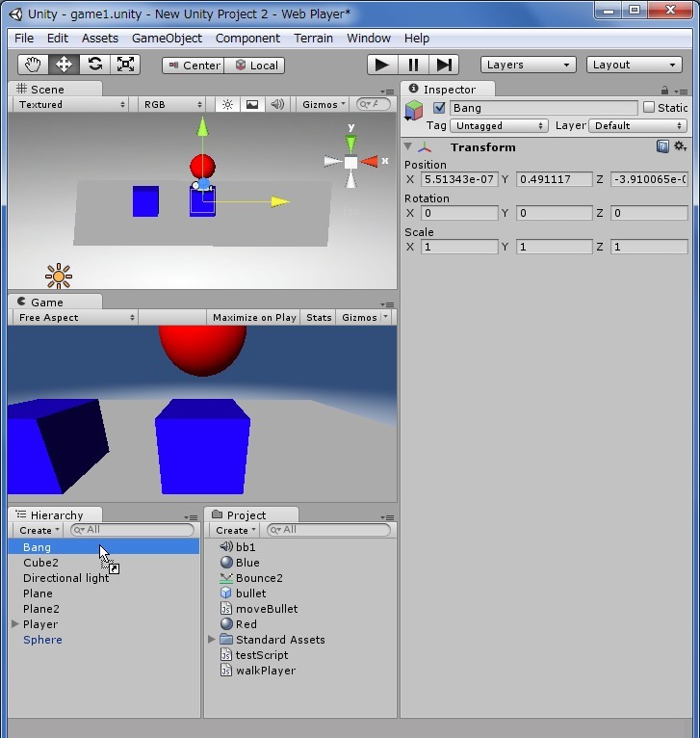Open the Tag Untagged dropdown
The image size is (700, 738).
point(499,125)
